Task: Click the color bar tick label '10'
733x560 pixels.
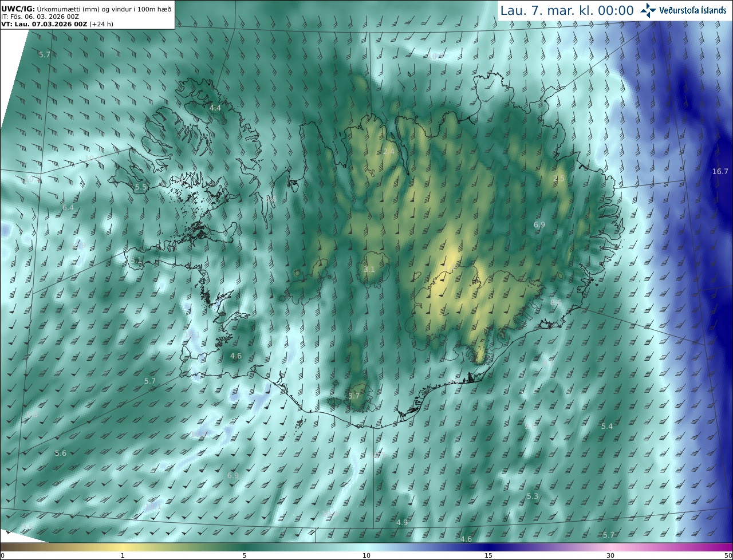Action: [366, 555]
